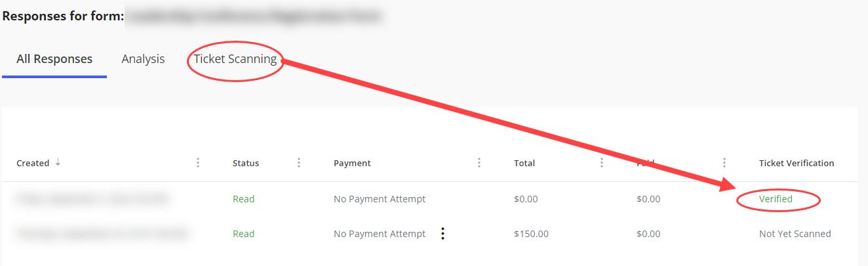The image size is (868, 266).
Task: Sort by the Payment column header
Action: pyautogui.click(x=352, y=163)
